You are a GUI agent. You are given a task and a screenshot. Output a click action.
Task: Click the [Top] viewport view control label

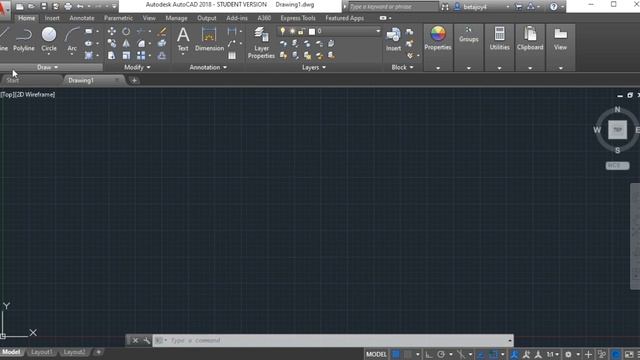tap(7, 94)
